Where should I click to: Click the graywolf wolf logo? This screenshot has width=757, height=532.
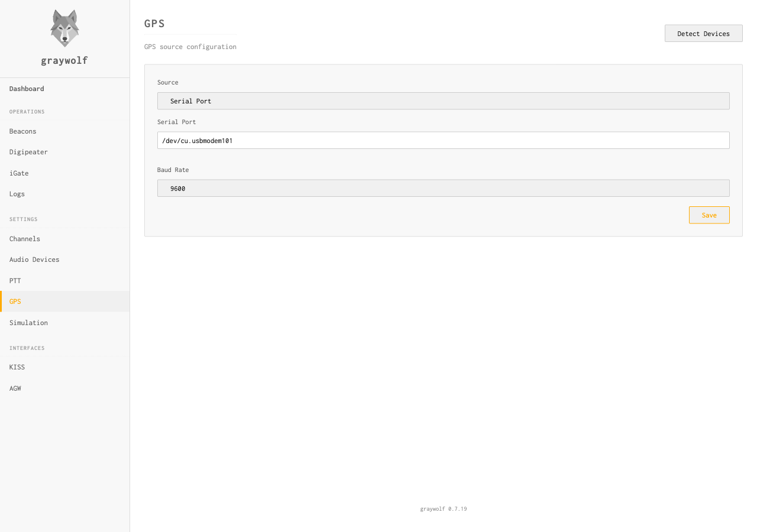click(64, 27)
